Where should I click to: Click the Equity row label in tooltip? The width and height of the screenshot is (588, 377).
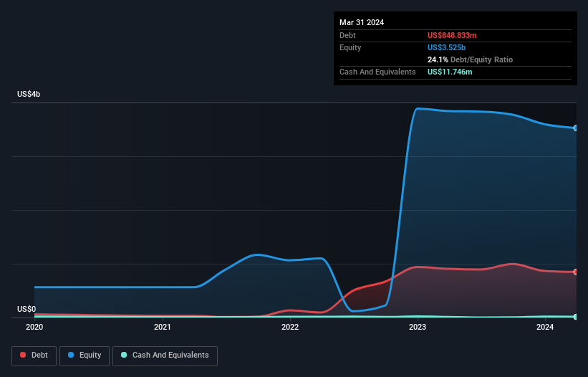(350, 47)
